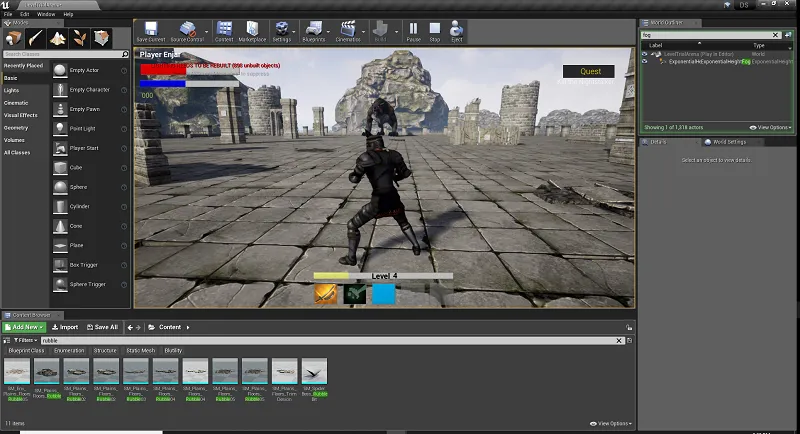This screenshot has width=800, height=434.
Task: Pick the Point Light icon
Action: point(60,129)
